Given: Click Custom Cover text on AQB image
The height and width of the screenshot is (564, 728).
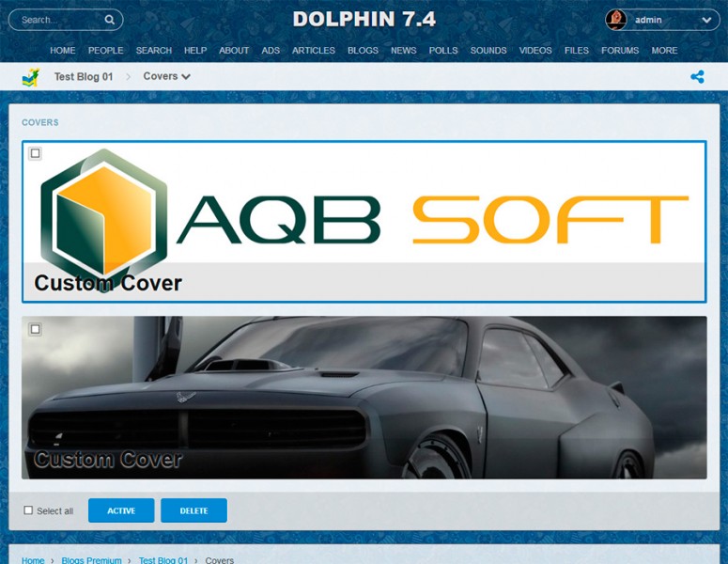Looking at the screenshot, I should point(108,283).
